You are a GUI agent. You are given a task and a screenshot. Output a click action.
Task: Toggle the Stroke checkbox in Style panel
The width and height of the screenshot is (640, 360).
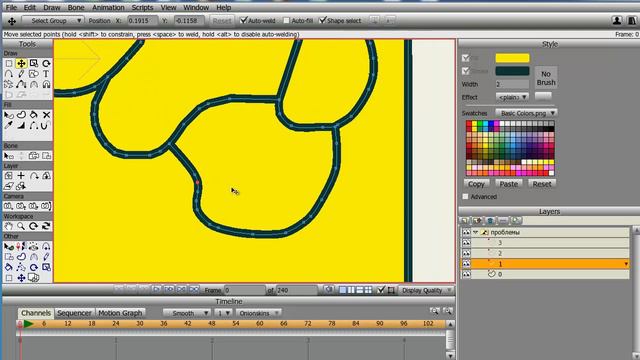[x=466, y=71]
